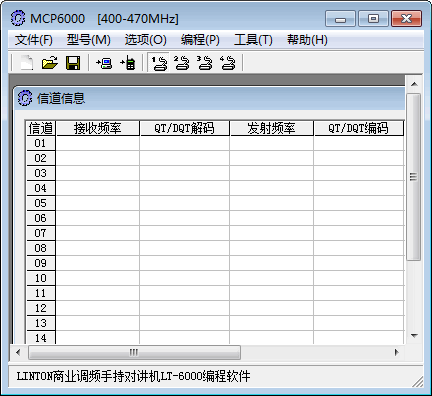Click the 接收频率 column header
This screenshot has width=432, height=396.
(x=98, y=128)
